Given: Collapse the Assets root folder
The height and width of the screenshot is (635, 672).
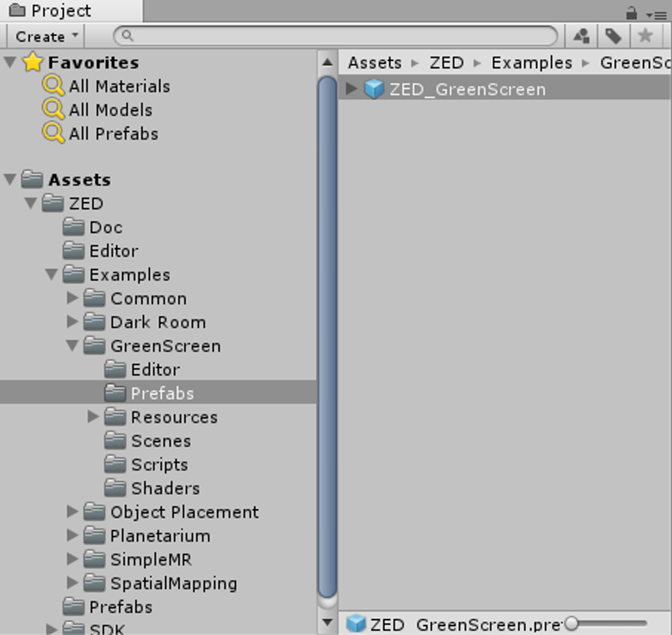Looking at the screenshot, I should pyautogui.click(x=10, y=180).
